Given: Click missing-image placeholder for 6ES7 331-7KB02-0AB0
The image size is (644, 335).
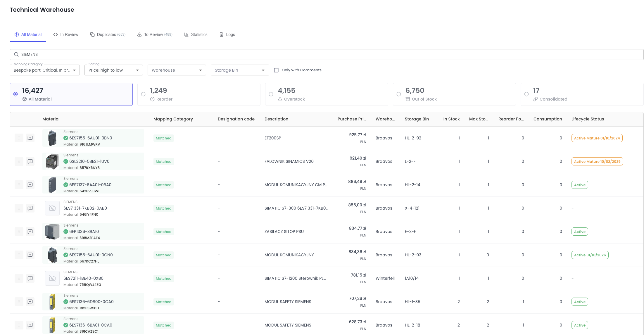Looking at the screenshot, I should click(x=52, y=208).
